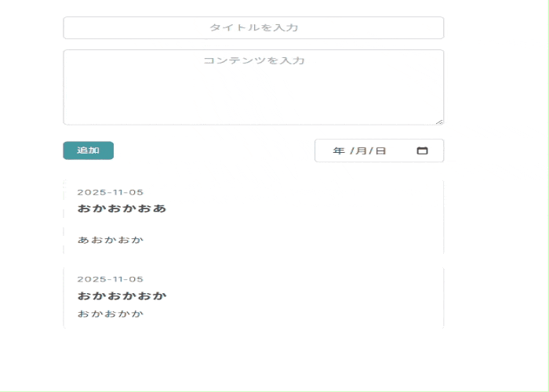Click the 年/月/日 date input field
This screenshot has height=392, width=549.
tap(379, 151)
